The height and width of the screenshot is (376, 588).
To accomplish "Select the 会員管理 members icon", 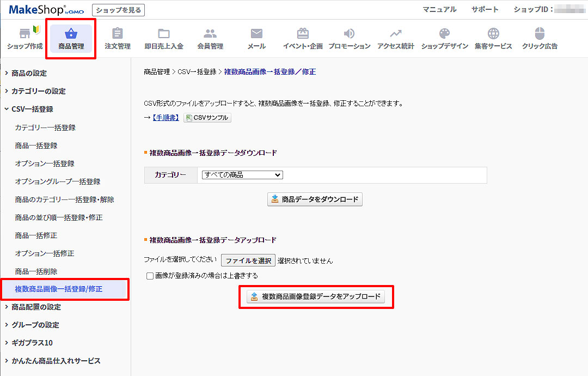I will (210, 34).
